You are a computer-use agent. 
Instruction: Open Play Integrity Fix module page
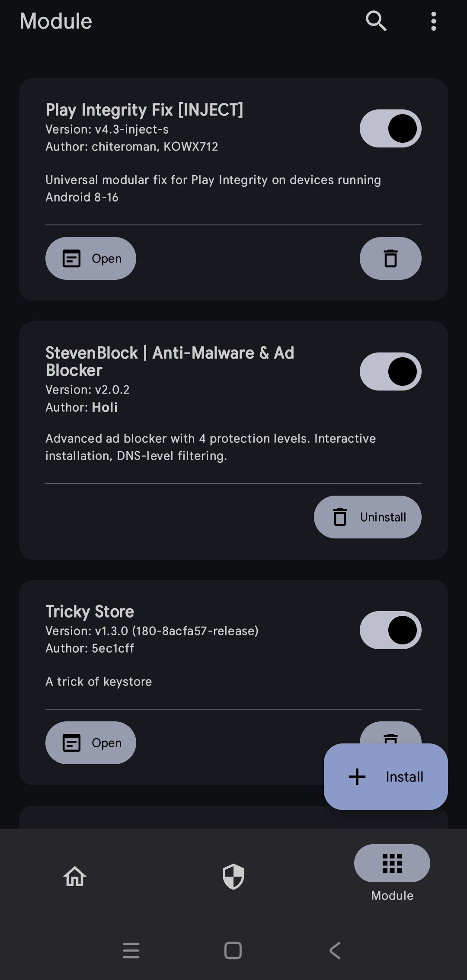(x=91, y=259)
